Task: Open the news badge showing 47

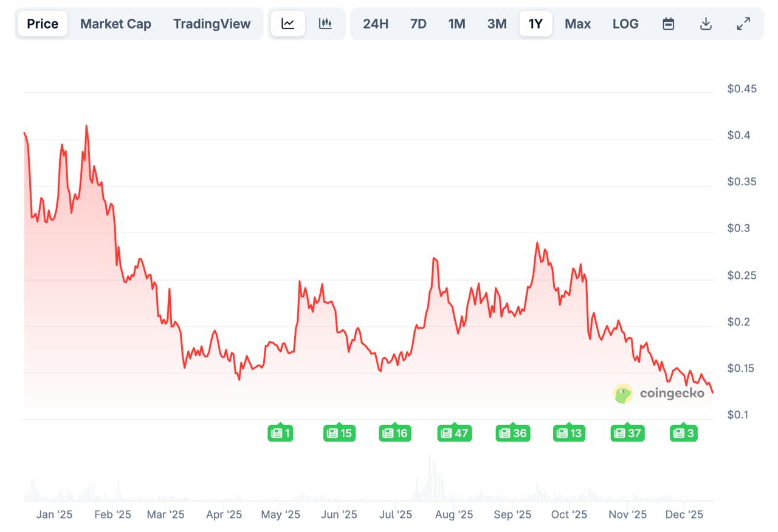Action: click(x=455, y=433)
